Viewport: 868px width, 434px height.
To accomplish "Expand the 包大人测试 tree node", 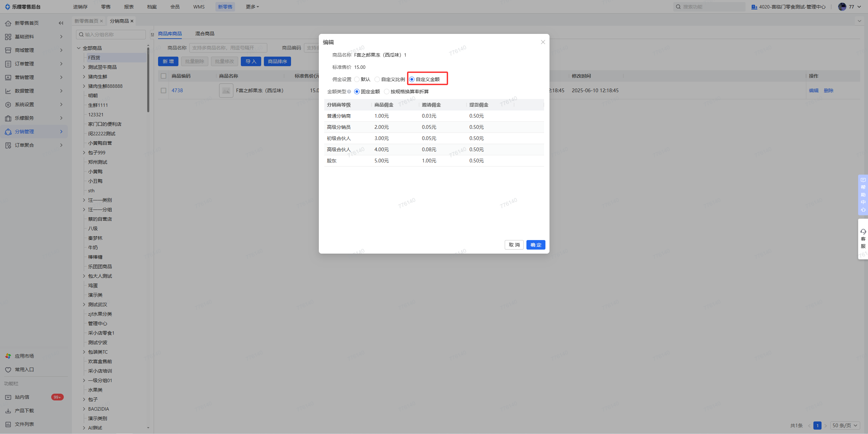I will [x=84, y=276].
